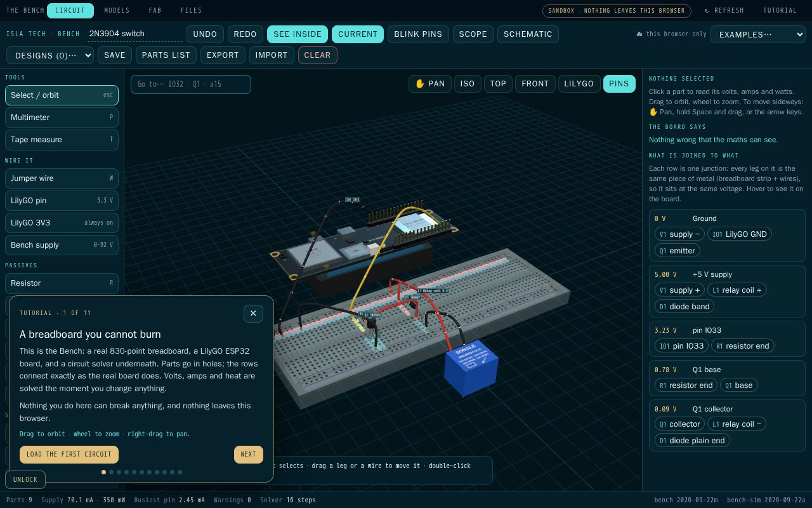The image size is (812, 508).
Task: Open the PARTS LIST
Action: pyautogui.click(x=166, y=55)
